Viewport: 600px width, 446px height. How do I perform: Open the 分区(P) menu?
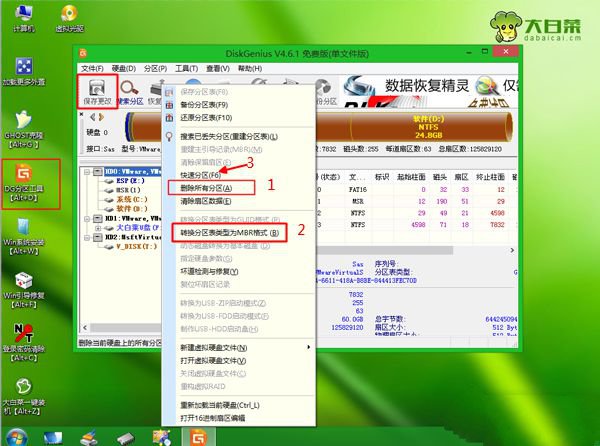[155, 68]
